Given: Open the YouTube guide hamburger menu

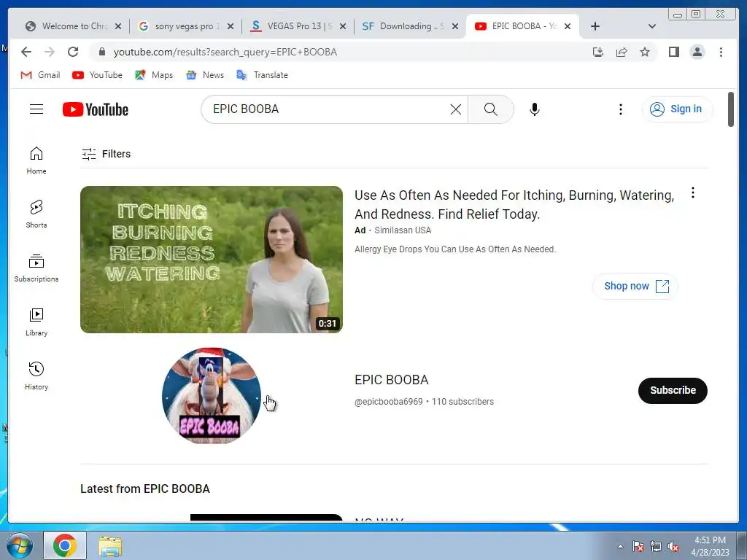Looking at the screenshot, I should [36, 109].
